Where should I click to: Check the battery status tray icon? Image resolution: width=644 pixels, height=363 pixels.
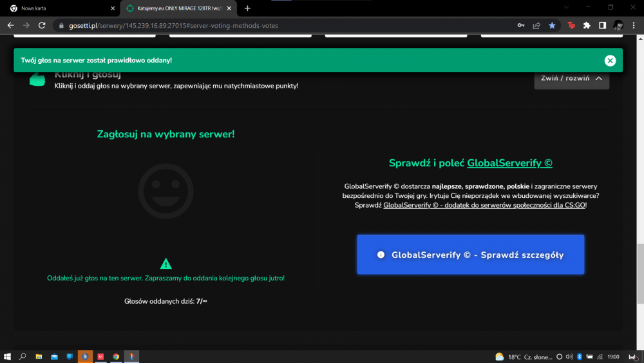[589, 357]
